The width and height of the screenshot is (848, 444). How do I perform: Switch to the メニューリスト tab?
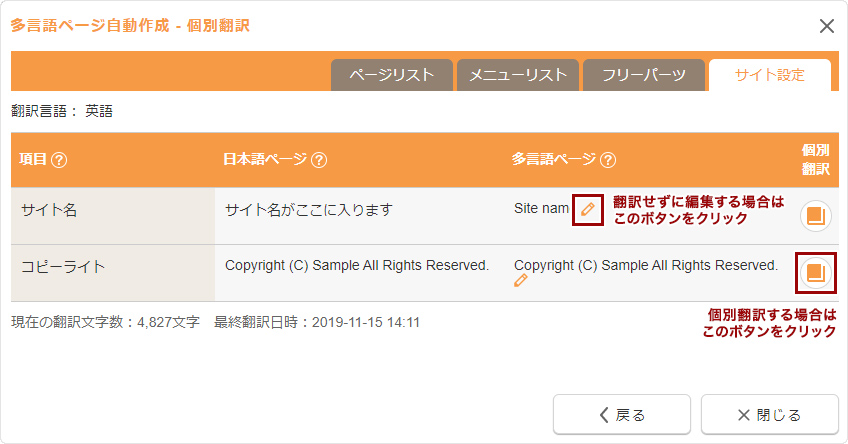[518, 75]
